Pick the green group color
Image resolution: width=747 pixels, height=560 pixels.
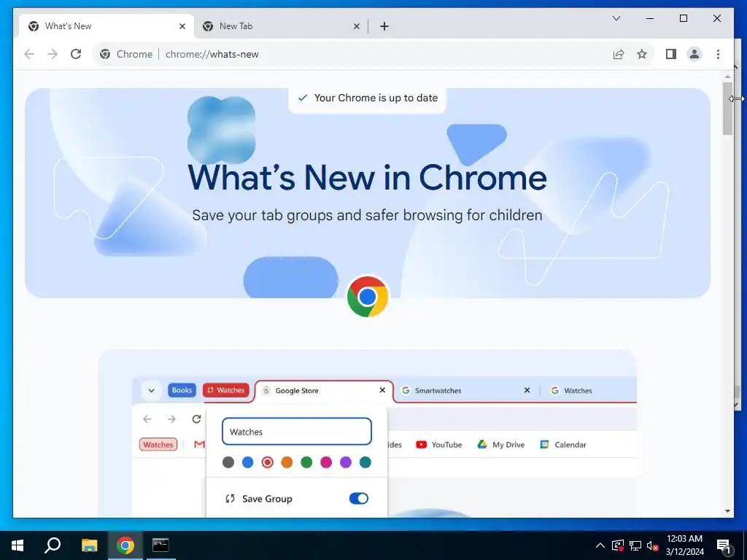pos(306,462)
